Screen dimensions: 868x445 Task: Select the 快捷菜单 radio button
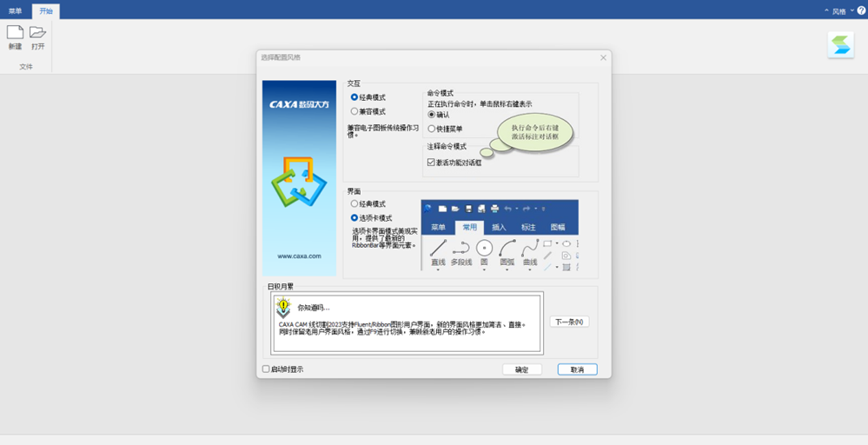(x=432, y=129)
